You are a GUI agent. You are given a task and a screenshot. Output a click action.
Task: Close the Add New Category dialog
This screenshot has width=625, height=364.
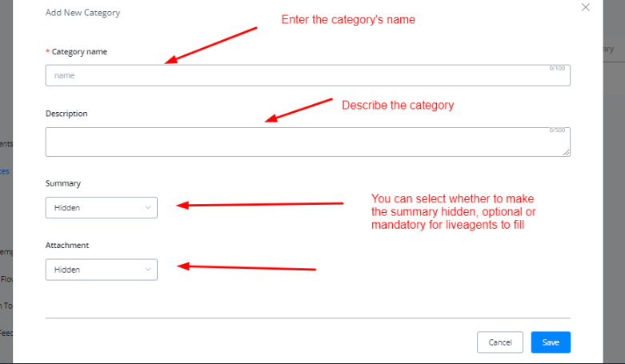click(x=586, y=7)
